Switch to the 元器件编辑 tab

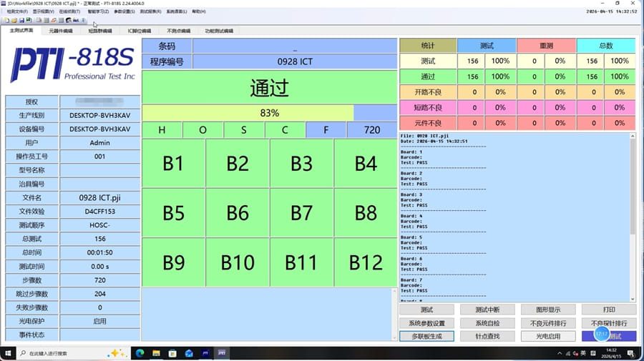point(60,31)
